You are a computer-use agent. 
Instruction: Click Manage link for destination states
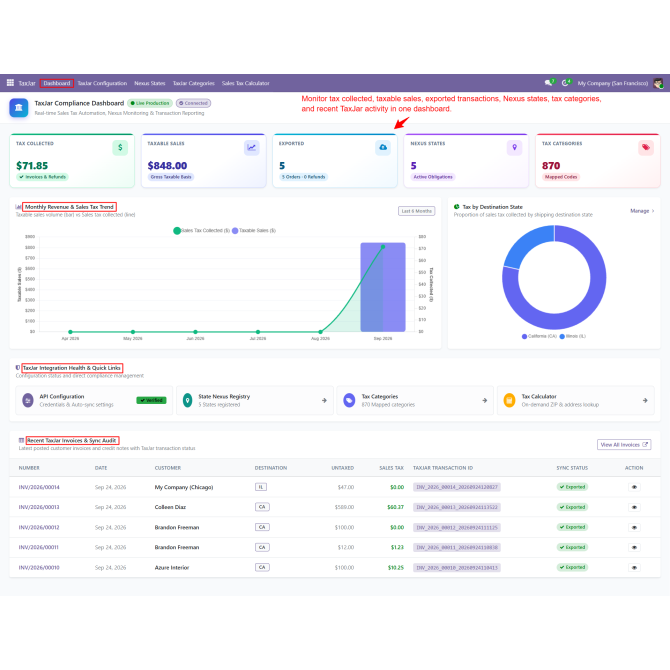coord(642,211)
